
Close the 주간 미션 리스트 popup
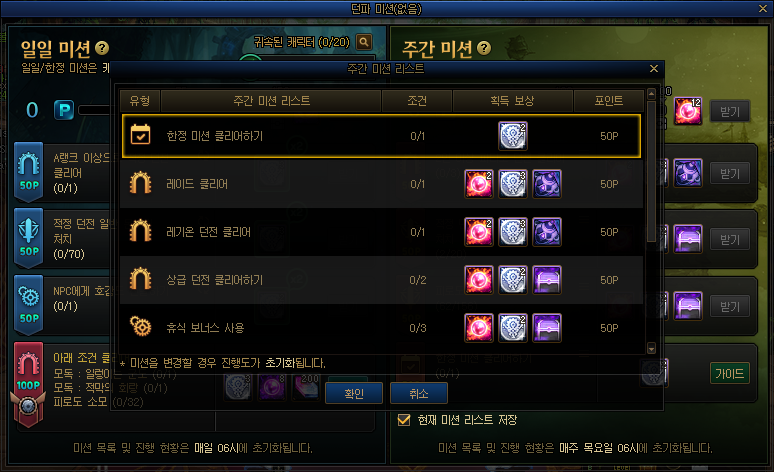point(654,69)
